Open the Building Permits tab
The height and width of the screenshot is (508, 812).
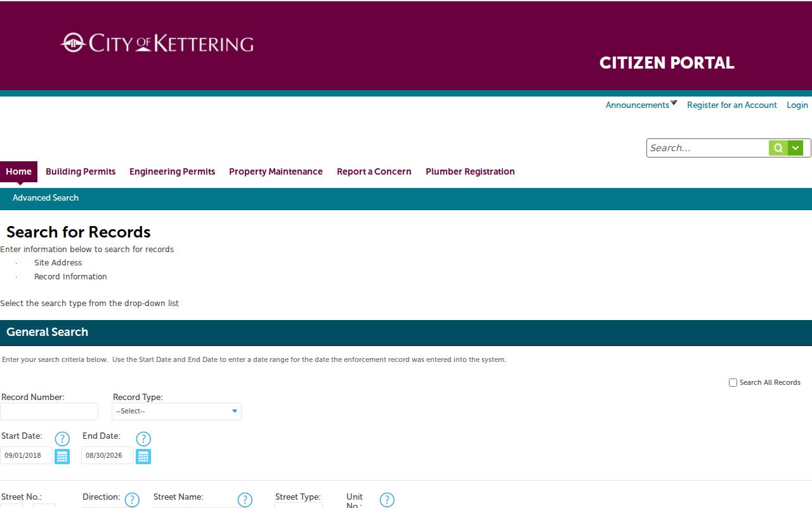tap(81, 171)
